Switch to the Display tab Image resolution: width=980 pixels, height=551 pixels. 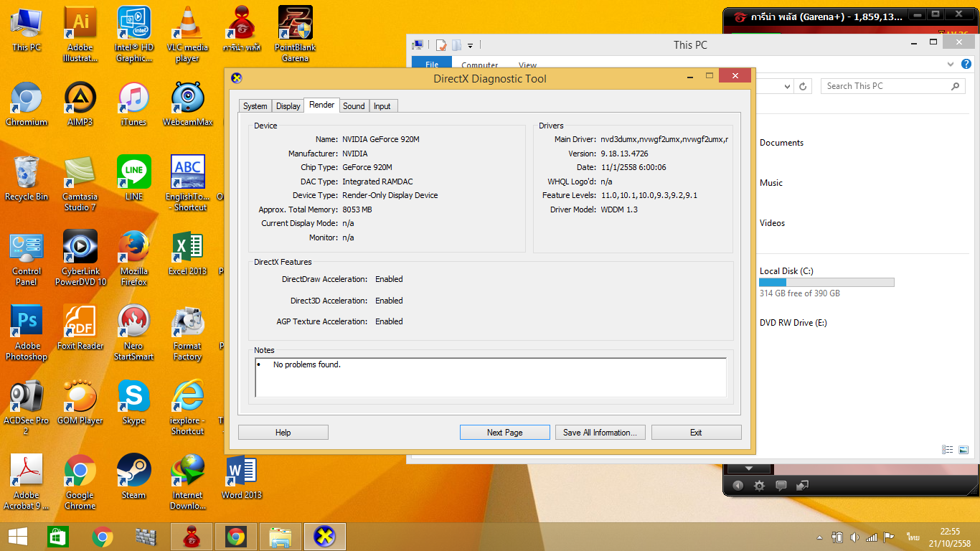click(x=288, y=106)
